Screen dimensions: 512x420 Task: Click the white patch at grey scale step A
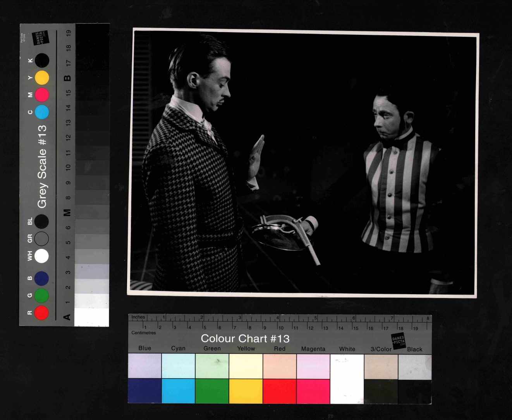[91, 317]
